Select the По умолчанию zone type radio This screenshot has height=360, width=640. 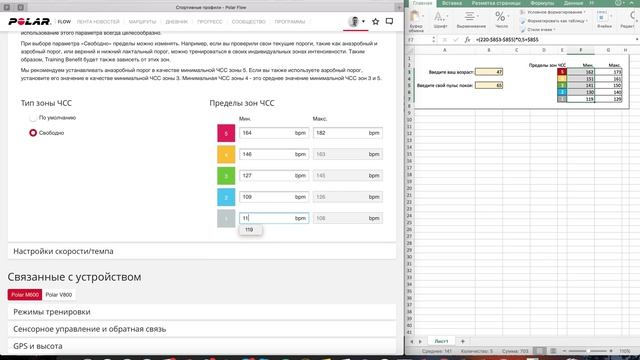tap(33, 118)
